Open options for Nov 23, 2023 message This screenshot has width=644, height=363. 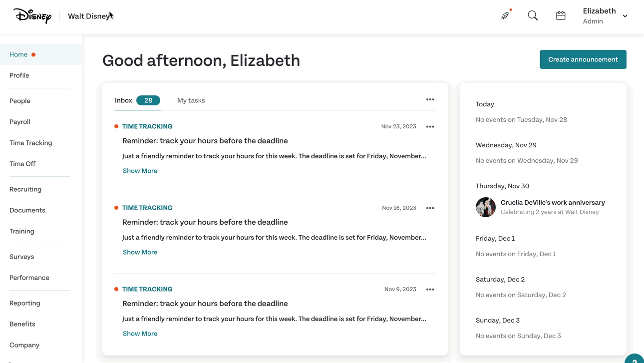(430, 127)
